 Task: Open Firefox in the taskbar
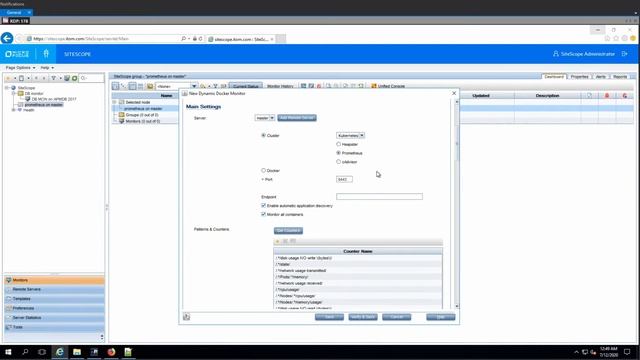111,352
